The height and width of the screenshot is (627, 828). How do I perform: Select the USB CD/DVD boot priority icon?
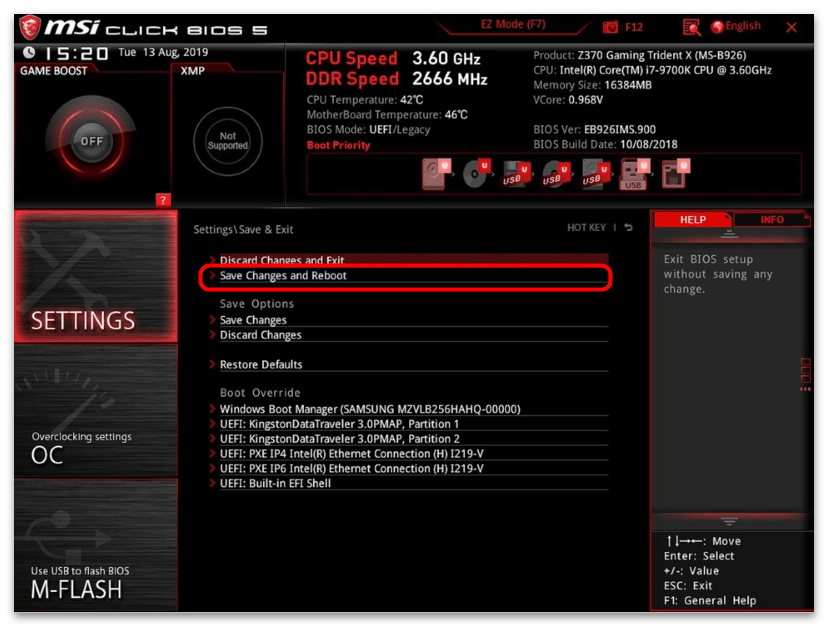[x=556, y=174]
